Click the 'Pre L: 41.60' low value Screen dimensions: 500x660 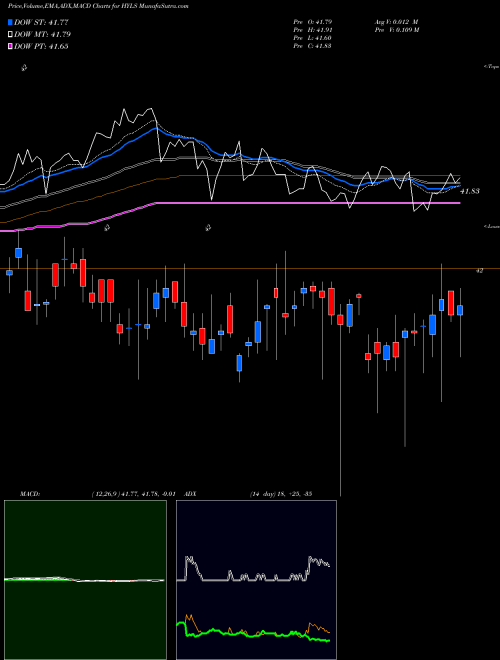click(313, 38)
